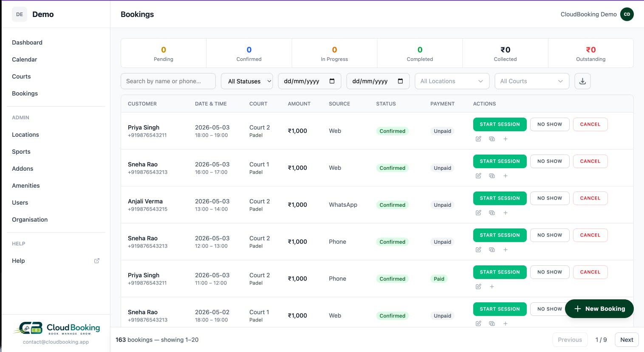Mark Anjali Verma booking as No Show

tap(550, 198)
